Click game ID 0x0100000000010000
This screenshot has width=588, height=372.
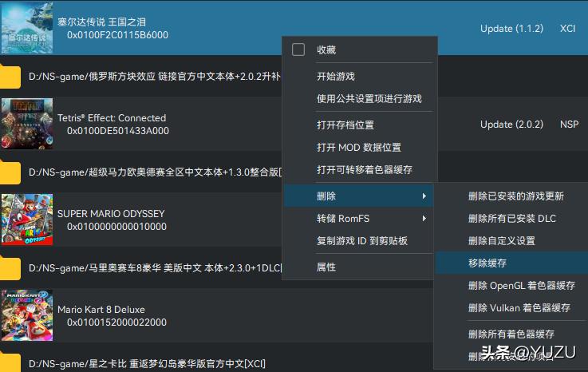116,227
